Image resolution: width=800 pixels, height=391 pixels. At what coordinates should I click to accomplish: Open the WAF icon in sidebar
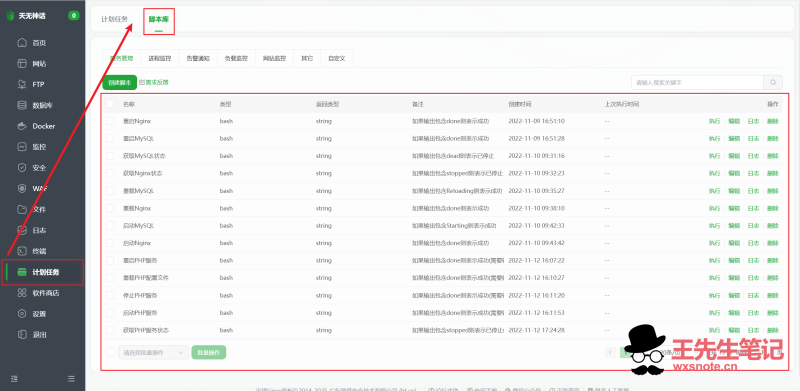22,188
